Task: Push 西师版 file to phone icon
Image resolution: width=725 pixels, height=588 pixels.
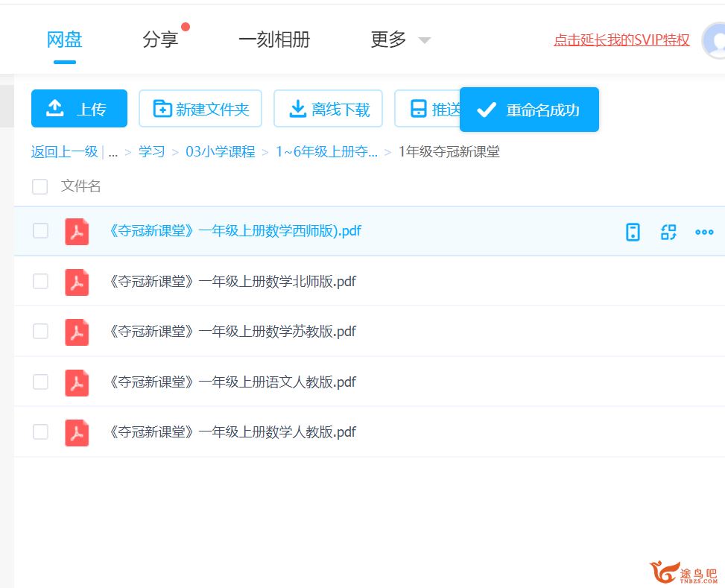Action: [633, 232]
